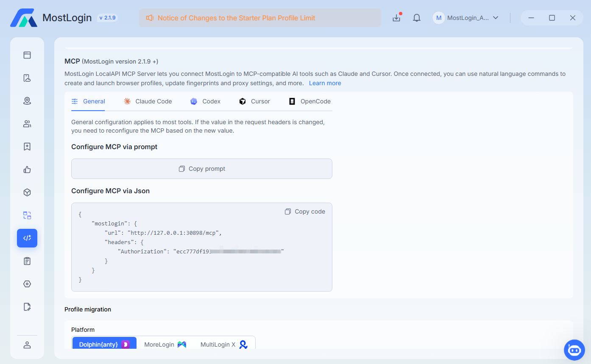
Task: Maximize the MostLogin window
Action: click(x=552, y=18)
